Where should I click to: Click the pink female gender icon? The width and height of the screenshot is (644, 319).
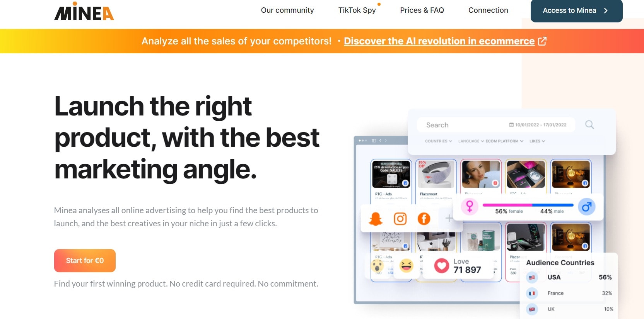(470, 206)
